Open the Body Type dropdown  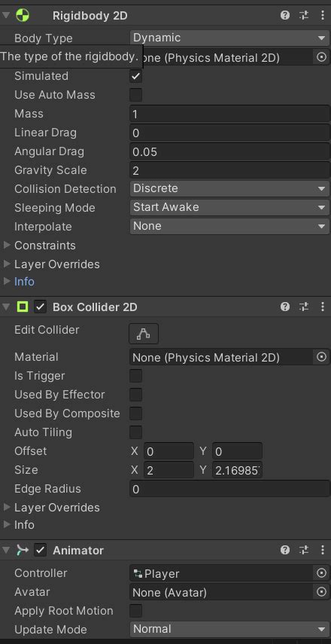229,38
